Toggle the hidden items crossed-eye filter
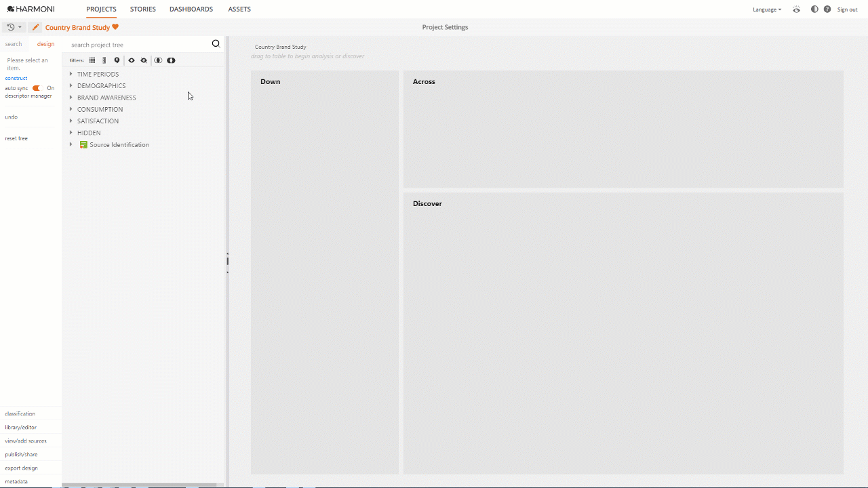The width and height of the screenshot is (868, 488). click(x=144, y=60)
